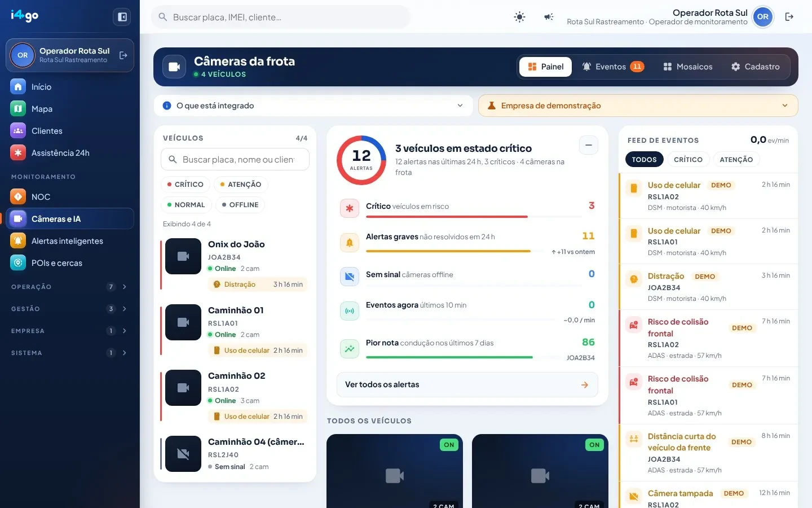Viewport: 812px width, 508px height.
Task: Click the logout icon in the top bar
Action: click(x=789, y=17)
